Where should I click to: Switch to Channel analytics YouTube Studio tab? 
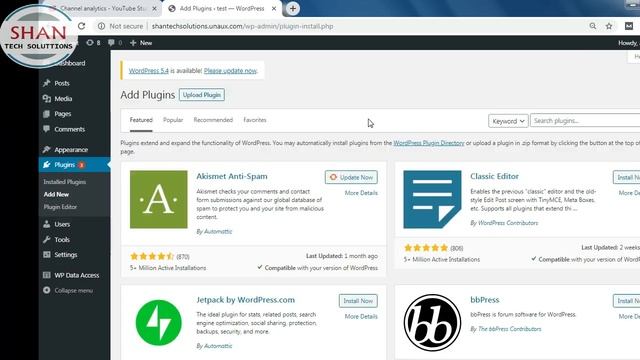click(x=104, y=9)
